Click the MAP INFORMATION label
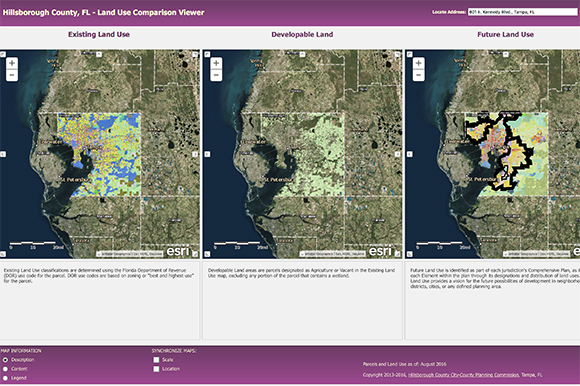Image resolution: width=580 pixels, height=386 pixels. tap(21, 351)
